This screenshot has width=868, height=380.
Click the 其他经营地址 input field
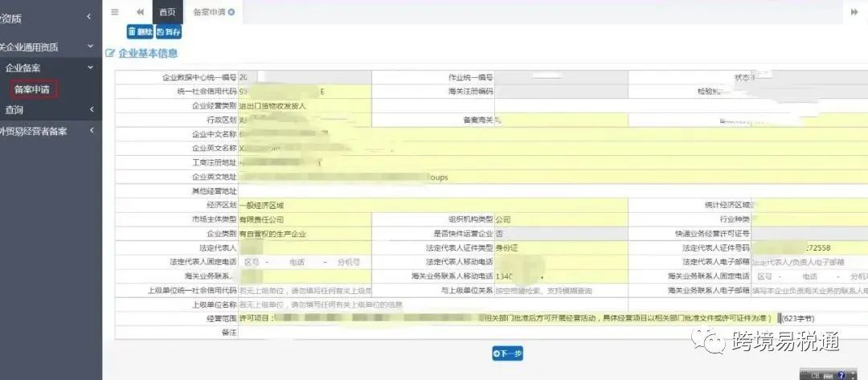(x=553, y=191)
